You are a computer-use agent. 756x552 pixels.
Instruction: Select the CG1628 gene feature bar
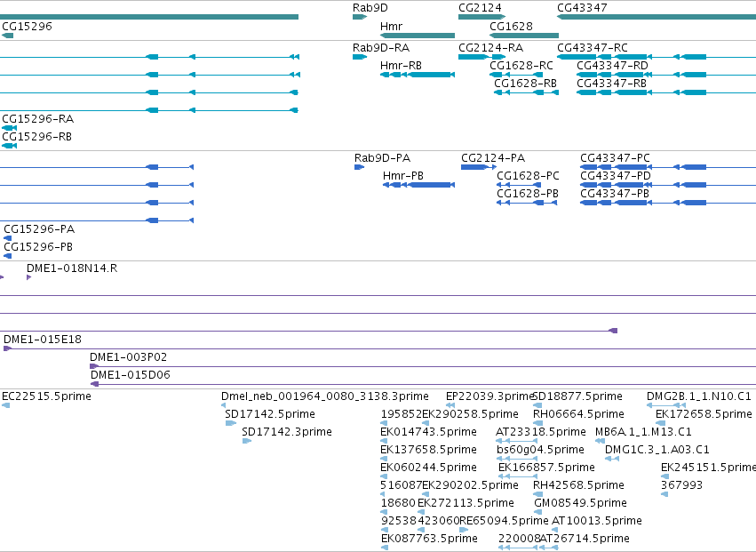(523, 36)
